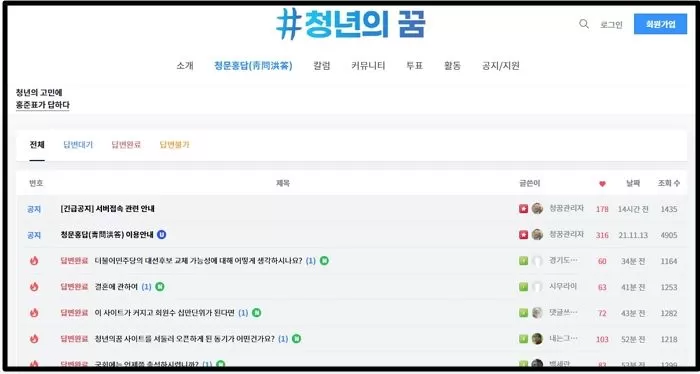Click the avatar of writer 내는그
This screenshot has height=374, width=700.
point(537,338)
